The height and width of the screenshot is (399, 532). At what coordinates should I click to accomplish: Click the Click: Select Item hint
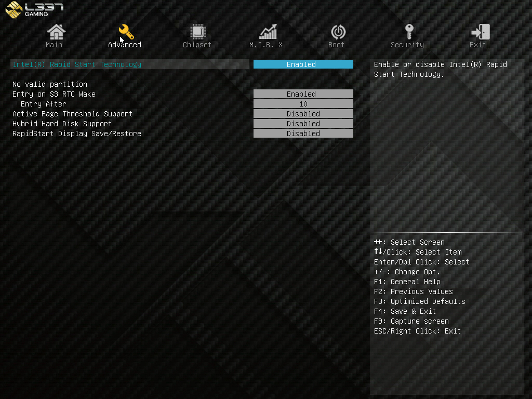pyautogui.click(x=418, y=252)
